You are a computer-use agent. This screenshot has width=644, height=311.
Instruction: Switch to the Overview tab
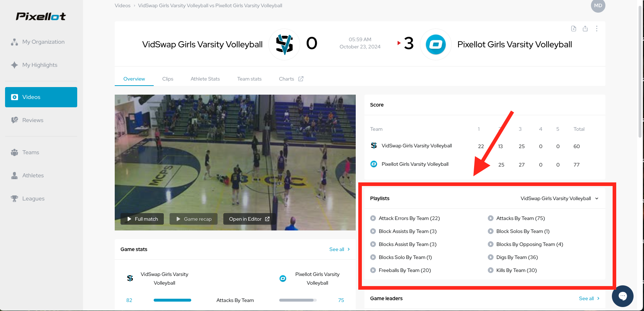coord(134,79)
